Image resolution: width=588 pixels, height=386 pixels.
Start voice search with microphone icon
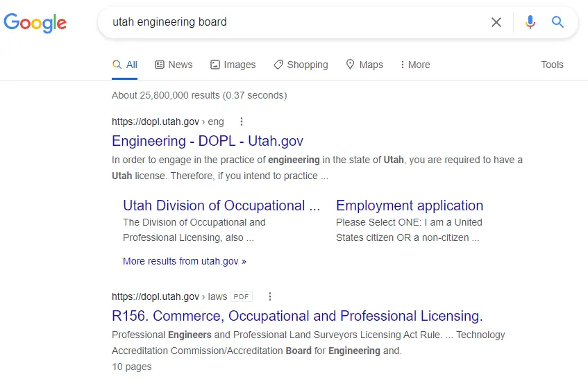pyautogui.click(x=530, y=22)
